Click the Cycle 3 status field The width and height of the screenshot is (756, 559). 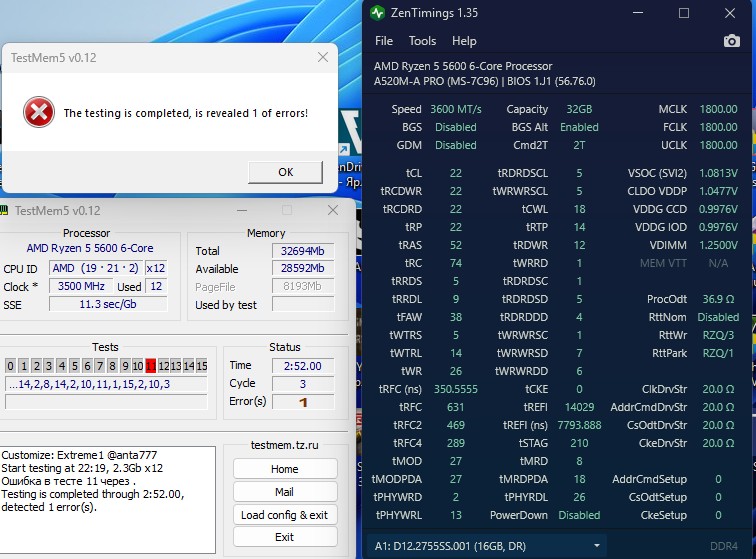303,384
